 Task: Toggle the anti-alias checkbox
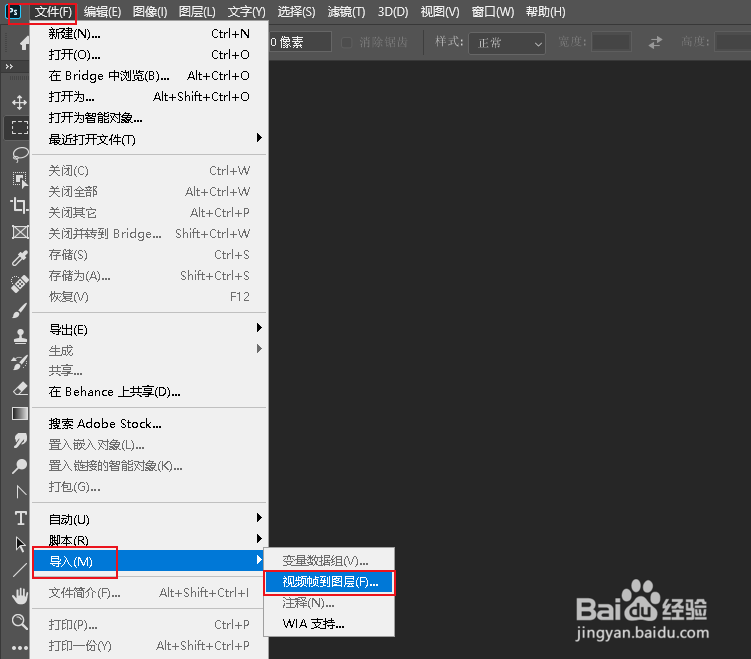(x=346, y=42)
